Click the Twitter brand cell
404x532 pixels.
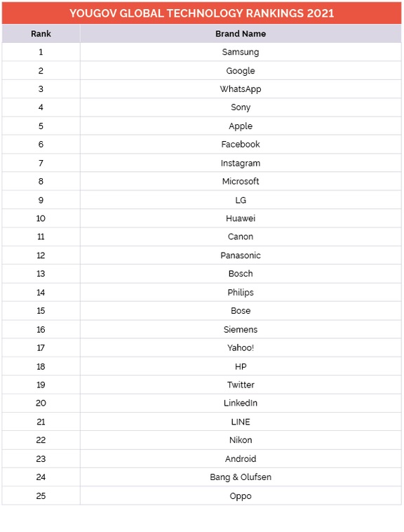coord(241,385)
